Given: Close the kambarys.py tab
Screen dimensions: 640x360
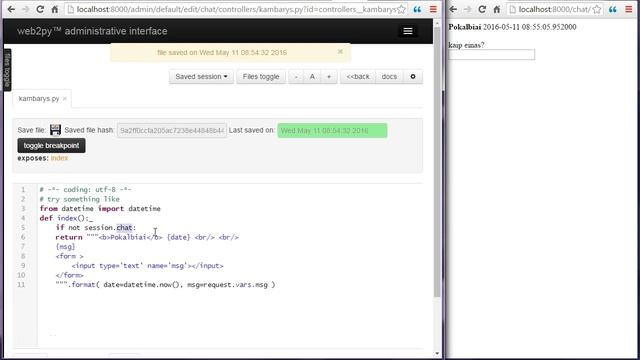Looking at the screenshot, I should (x=64, y=99).
